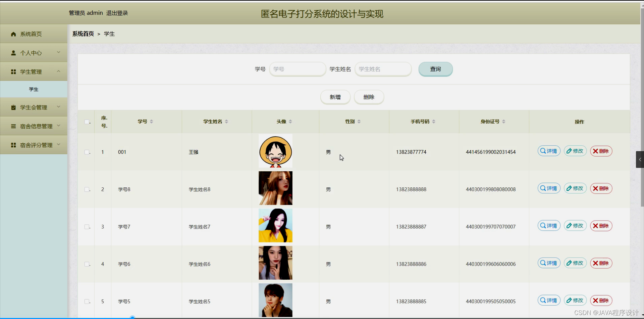Expand the 宿舍评分管理 menu chevron
Image resolution: width=644 pixels, height=319 pixels.
click(x=59, y=144)
